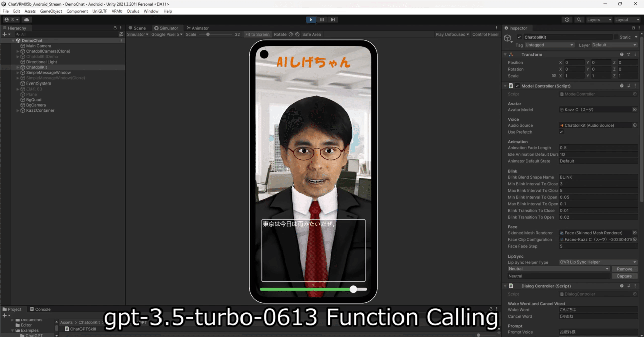Click the create (+) icon in Hierarchy
The image size is (644, 337).
coord(4,34)
